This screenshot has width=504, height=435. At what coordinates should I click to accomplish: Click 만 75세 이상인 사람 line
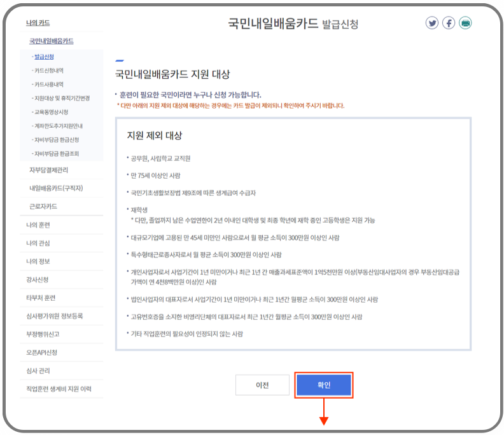click(x=155, y=176)
